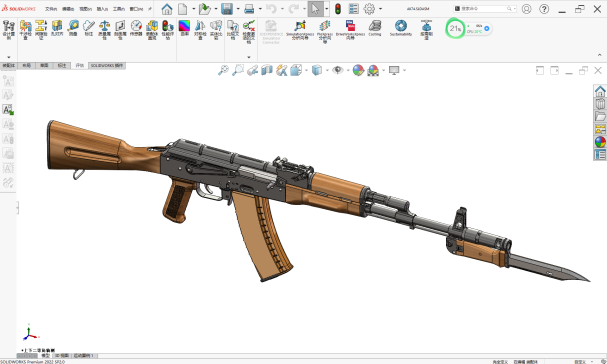Click the Zoom to Area icon
The height and width of the screenshot is (364, 607).
238,70
